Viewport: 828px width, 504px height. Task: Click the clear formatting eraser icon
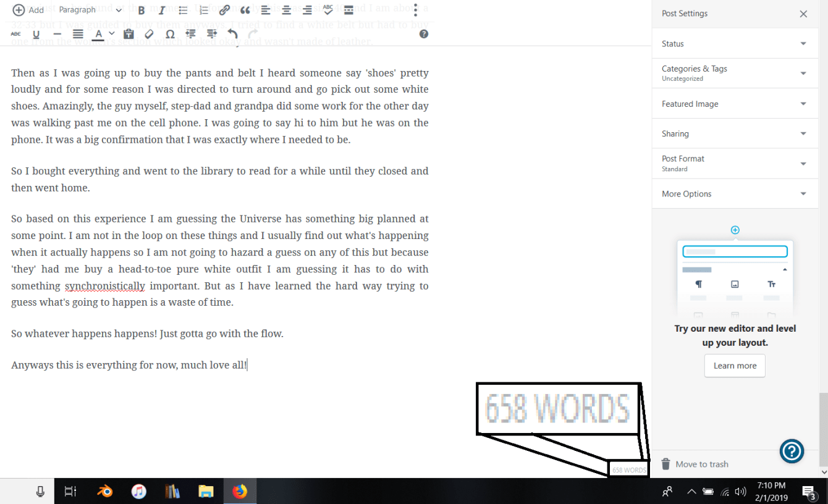[x=149, y=35]
